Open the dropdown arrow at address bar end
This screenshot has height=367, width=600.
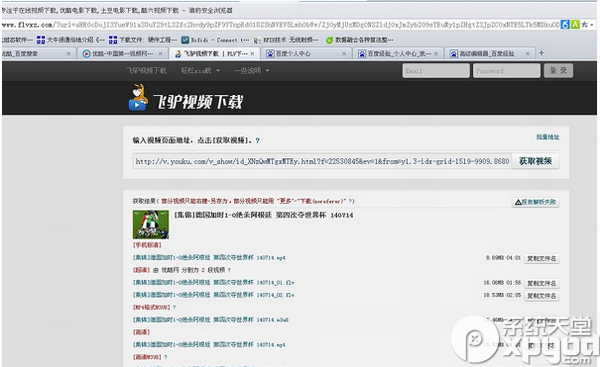[592, 25]
